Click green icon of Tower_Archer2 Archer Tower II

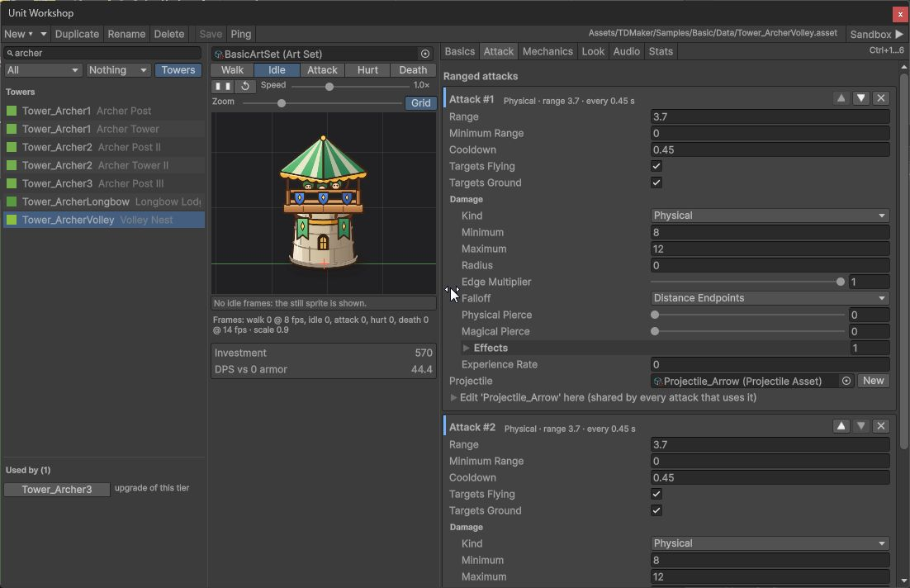click(12, 165)
